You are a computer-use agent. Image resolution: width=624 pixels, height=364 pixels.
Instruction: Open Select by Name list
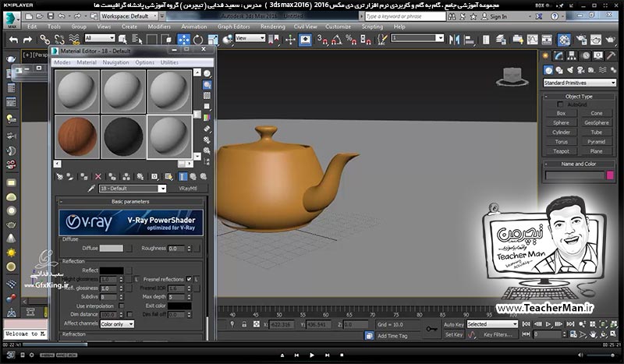137,39
